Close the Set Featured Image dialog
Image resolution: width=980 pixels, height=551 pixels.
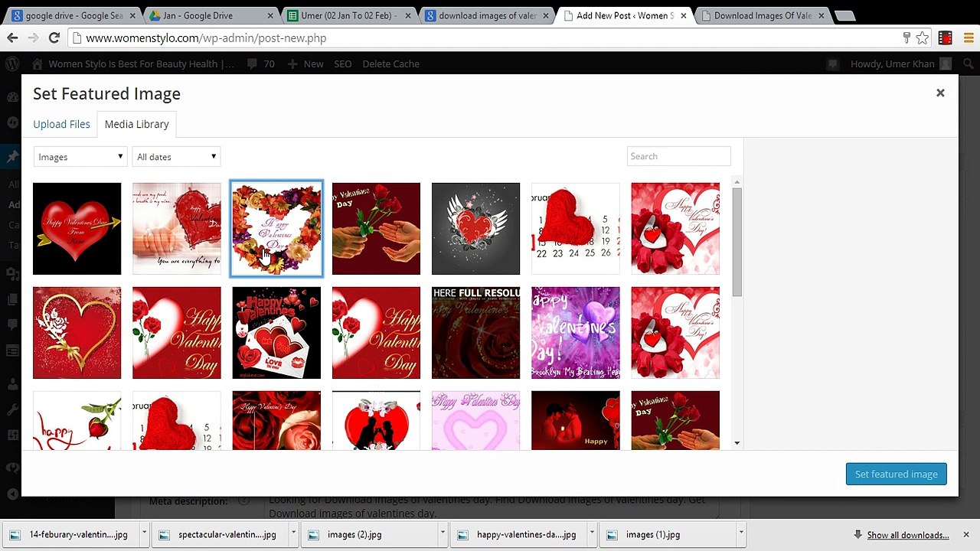940,93
